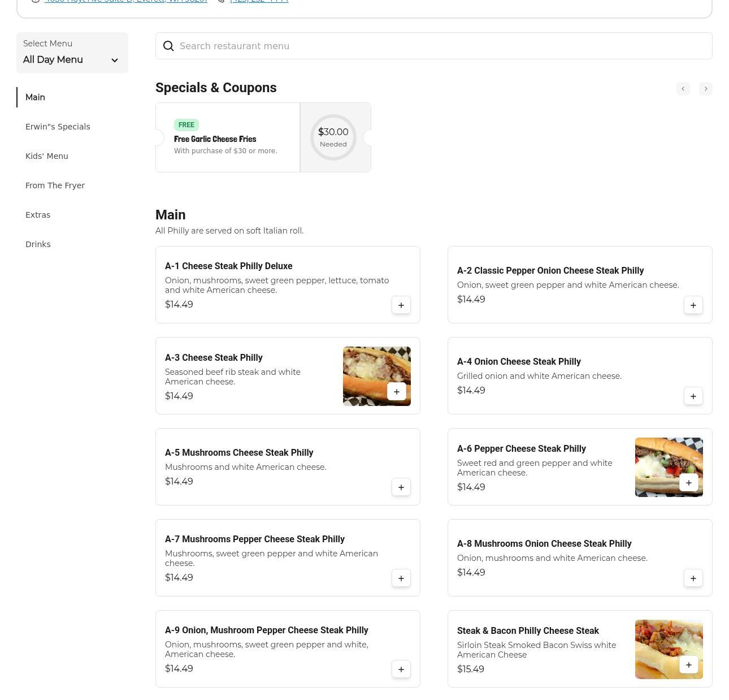Click the Free Garlic Cheese Fries coupon
The width and height of the screenshot is (729, 700).
(x=227, y=138)
